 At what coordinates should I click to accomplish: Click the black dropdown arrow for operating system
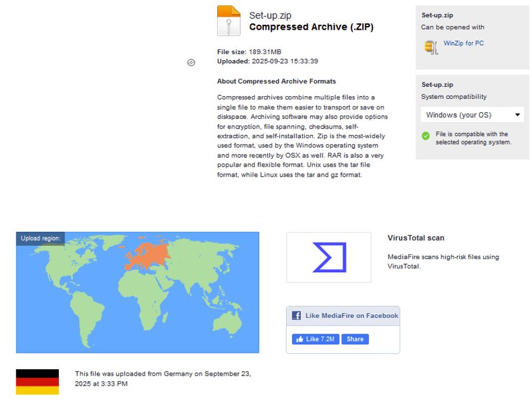(517, 115)
